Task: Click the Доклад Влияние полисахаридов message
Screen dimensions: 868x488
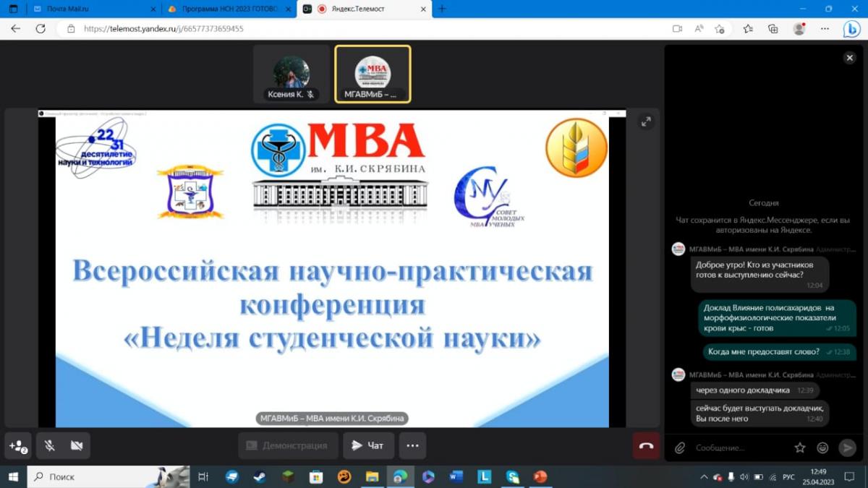Action: tap(777, 317)
